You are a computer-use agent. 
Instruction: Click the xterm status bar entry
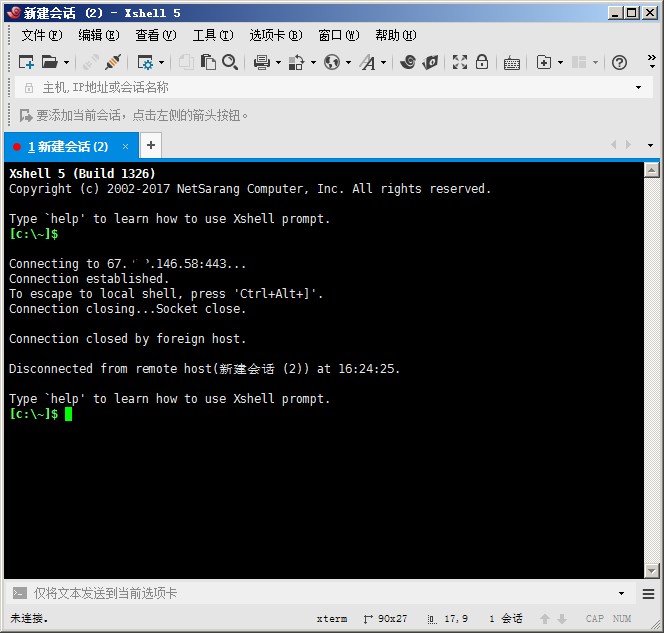332,619
